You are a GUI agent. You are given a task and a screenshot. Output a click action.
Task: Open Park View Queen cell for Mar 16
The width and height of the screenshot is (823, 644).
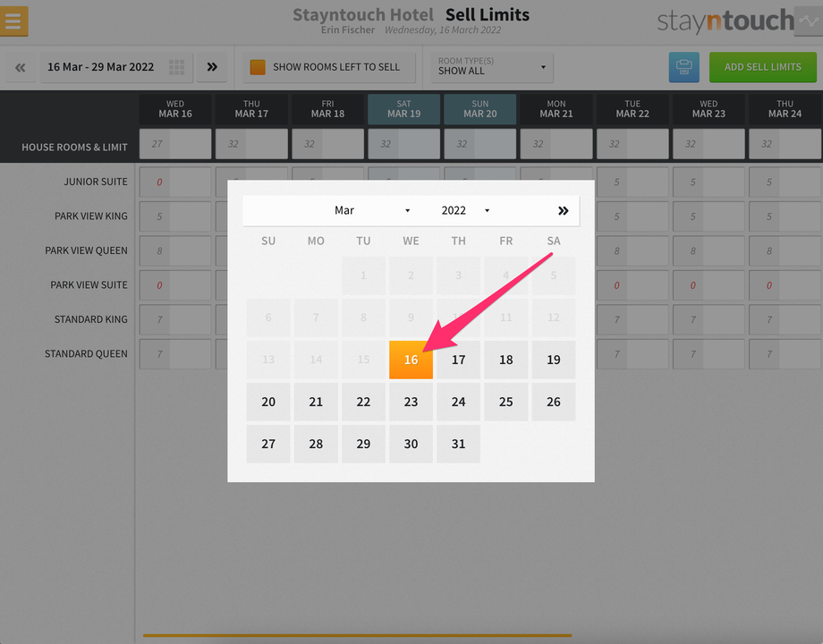point(175,250)
